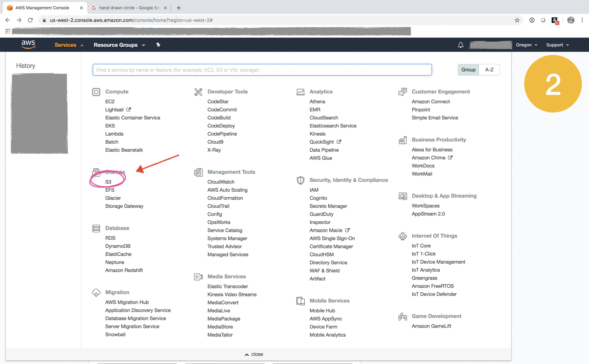Open the Snowball migration link

coord(115,335)
